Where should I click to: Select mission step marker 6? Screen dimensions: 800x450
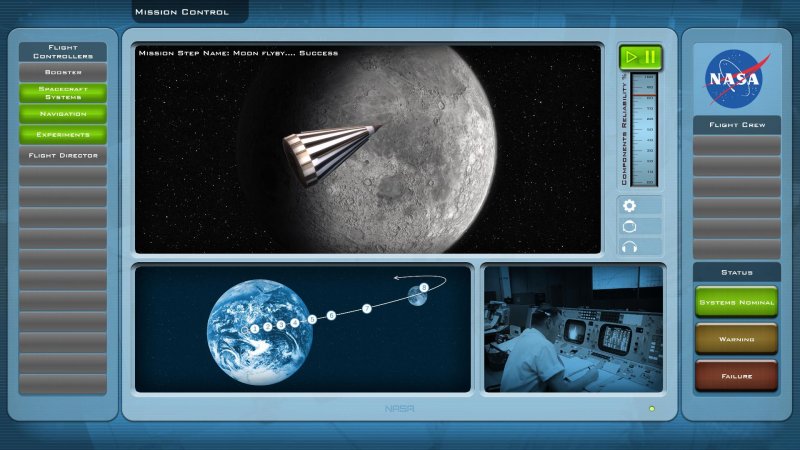coord(331,315)
